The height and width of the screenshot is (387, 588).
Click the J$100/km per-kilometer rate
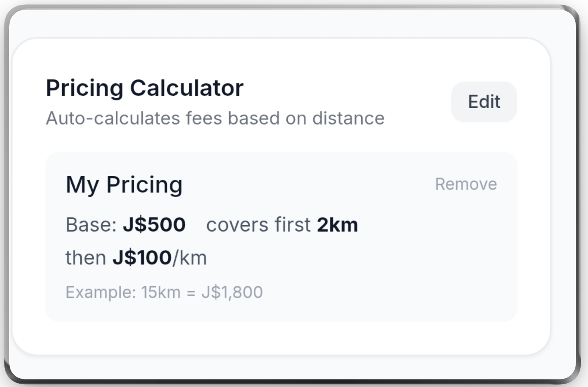click(x=160, y=257)
